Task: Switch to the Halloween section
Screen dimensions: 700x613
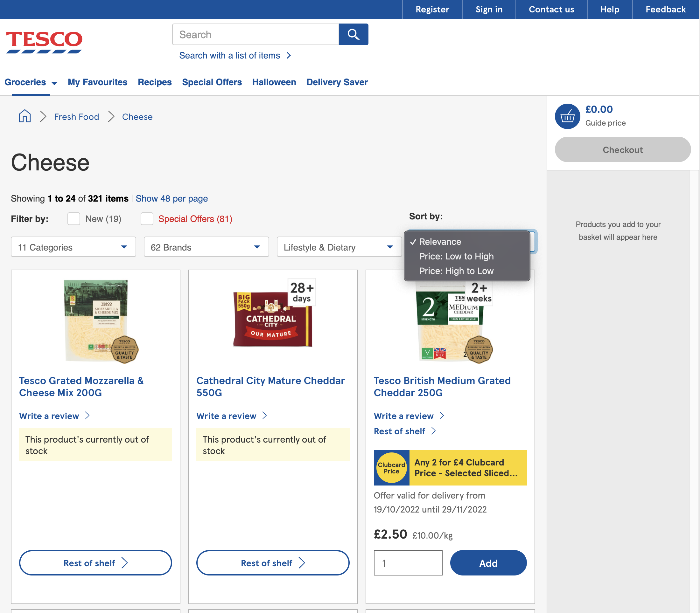Action: tap(274, 82)
